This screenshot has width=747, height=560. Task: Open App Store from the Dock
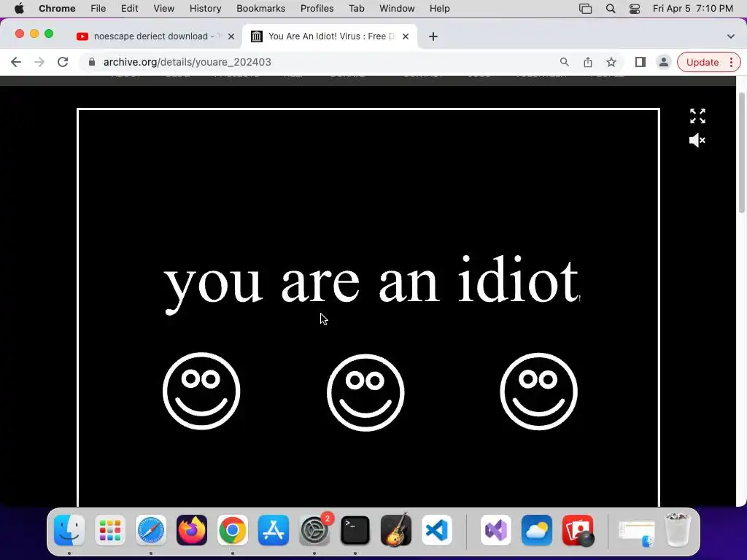coord(274,530)
